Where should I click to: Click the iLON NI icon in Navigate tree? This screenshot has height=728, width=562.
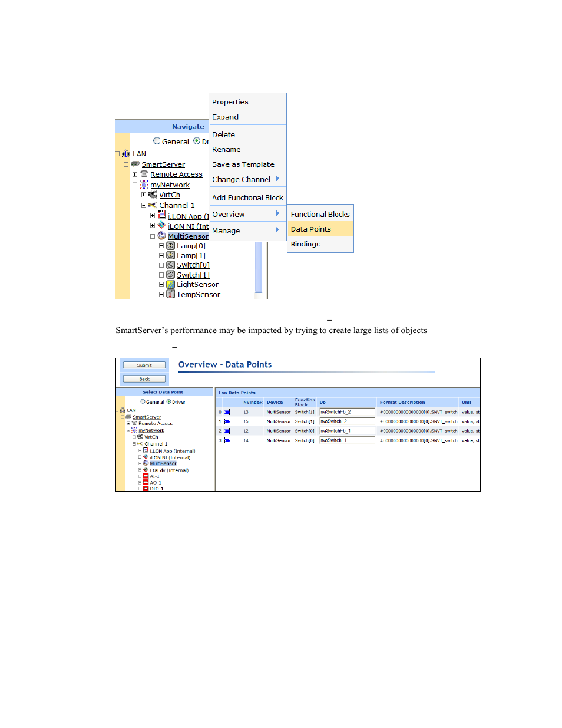pyautogui.click(x=161, y=225)
